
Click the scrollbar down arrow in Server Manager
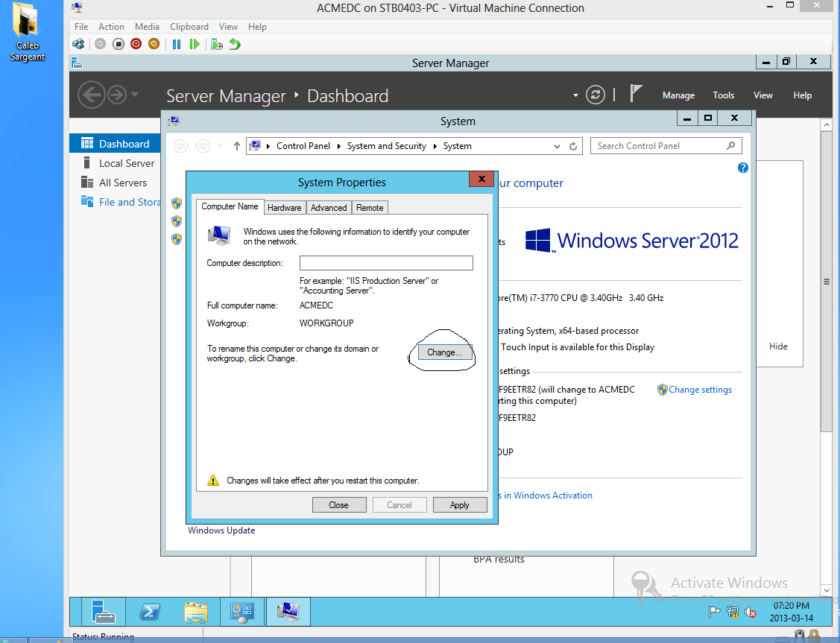826,590
